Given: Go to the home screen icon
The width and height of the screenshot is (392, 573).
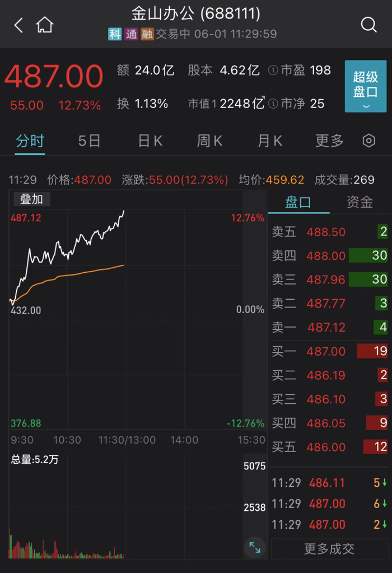Looking at the screenshot, I should click(44, 25).
